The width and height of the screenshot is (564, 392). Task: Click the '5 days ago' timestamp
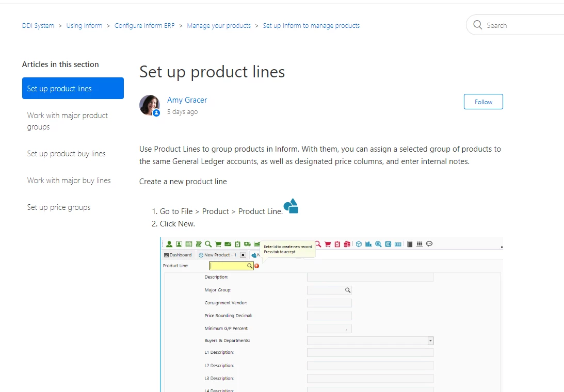tap(182, 112)
